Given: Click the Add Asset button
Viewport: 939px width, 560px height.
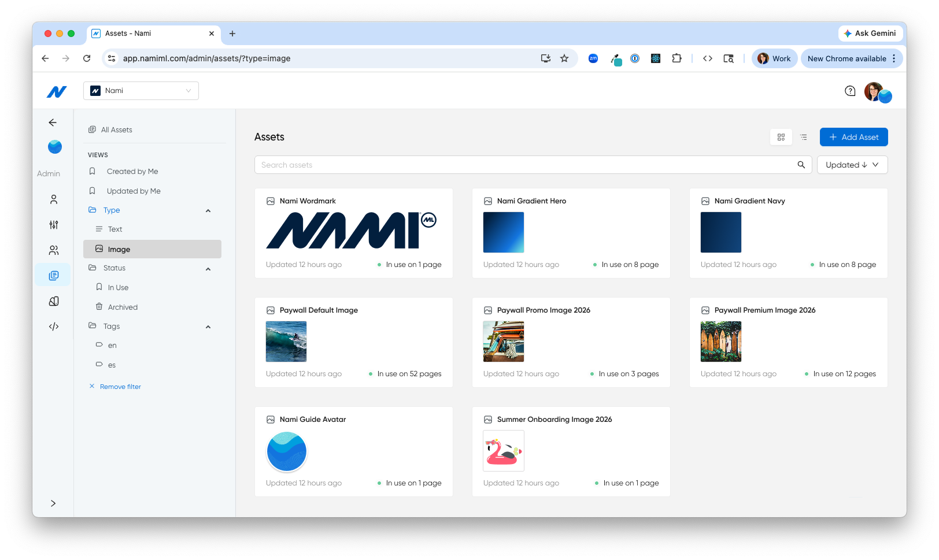Looking at the screenshot, I should point(853,137).
